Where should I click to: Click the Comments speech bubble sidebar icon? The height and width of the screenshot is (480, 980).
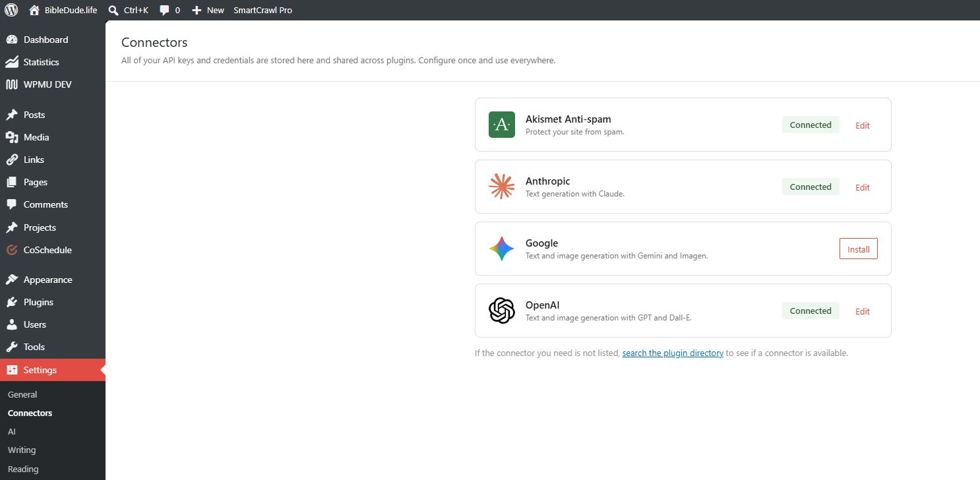[12, 204]
